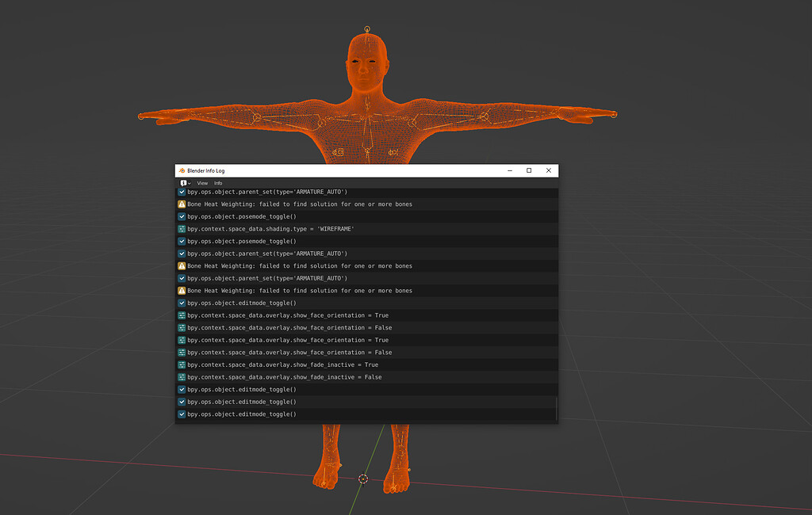Viewport: 812px width, 515px height.
Task: Click the warning triangle on first Bone Heat Weighting entry
Action: pyautogui.click(x=181, y=204)
